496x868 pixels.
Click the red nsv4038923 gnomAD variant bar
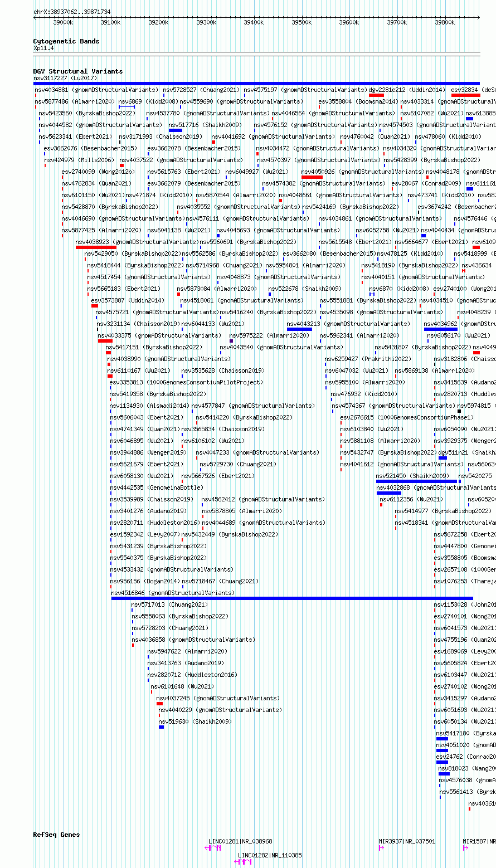click(x=96, y=247)
